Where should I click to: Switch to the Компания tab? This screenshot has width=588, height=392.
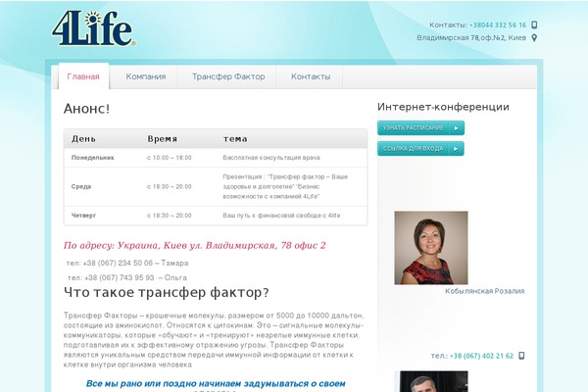pos(145,76)
